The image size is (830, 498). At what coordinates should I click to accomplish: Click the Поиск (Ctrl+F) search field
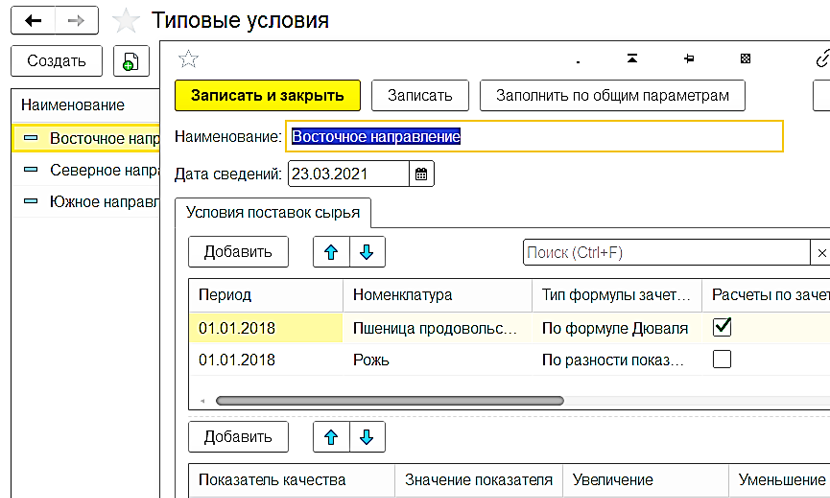pyautogui.click(x=667, y=253)
